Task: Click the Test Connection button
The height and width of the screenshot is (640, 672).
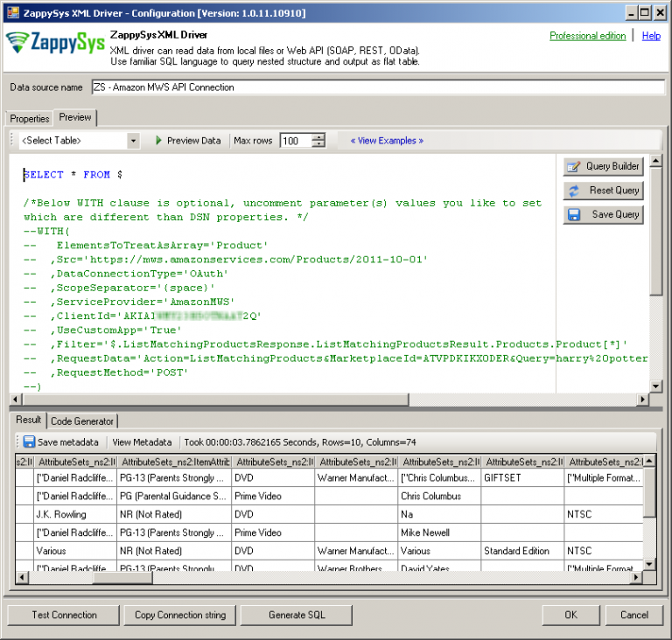Action: (x=63, y=615)
